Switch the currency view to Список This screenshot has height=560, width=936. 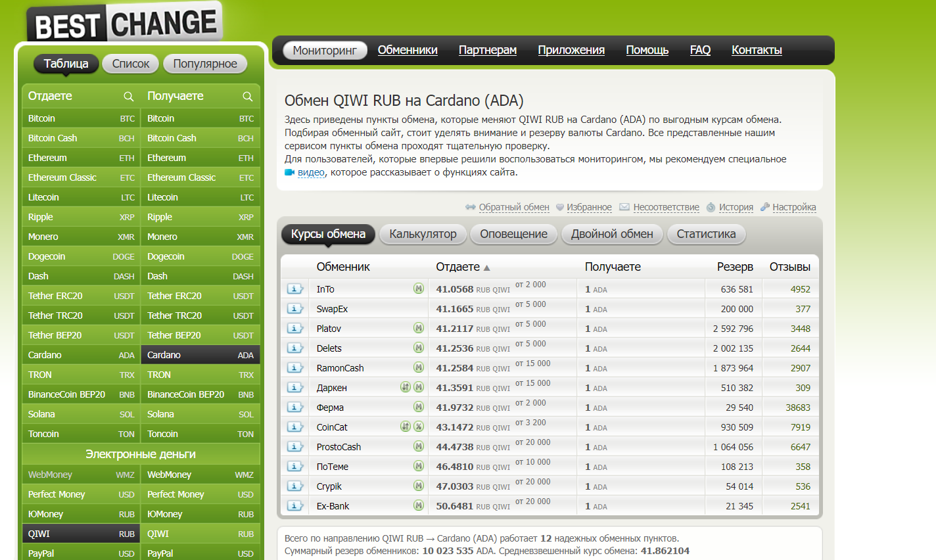coord(131,64)
